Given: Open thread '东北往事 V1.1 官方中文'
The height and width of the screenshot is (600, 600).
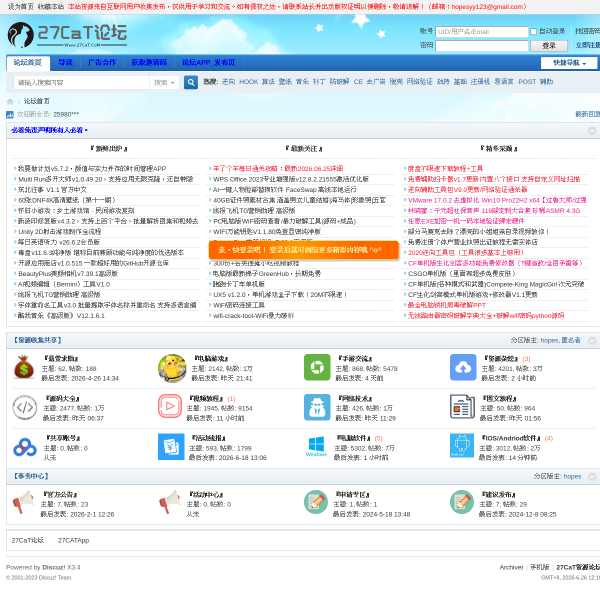Looking at the screenshot, I should (x=52, y=190).
